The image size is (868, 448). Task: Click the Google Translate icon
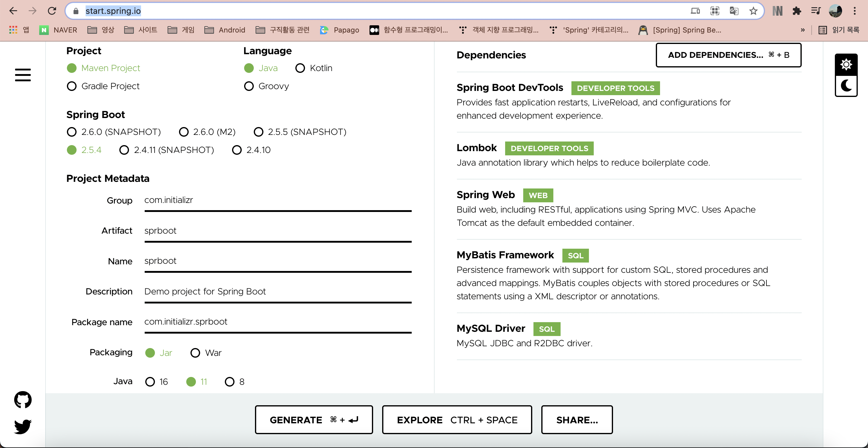(734, 11)
